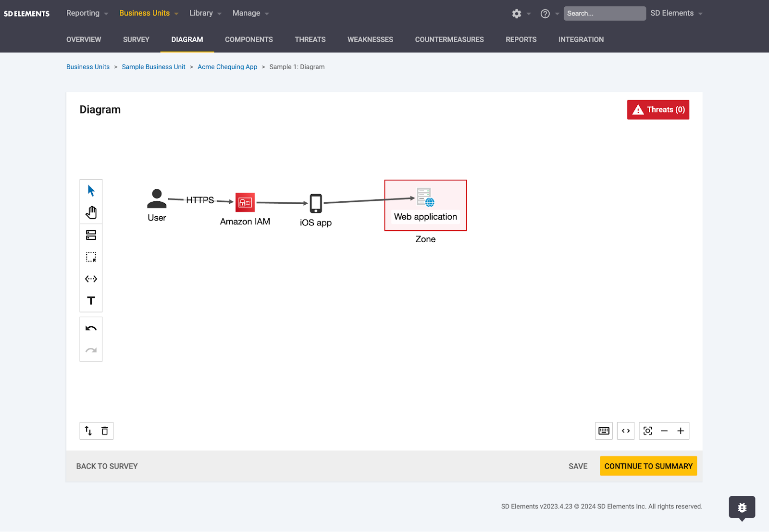The image size is (769, 532).
Task: Open the SD Elements user menu
Action: coord(676,13)
